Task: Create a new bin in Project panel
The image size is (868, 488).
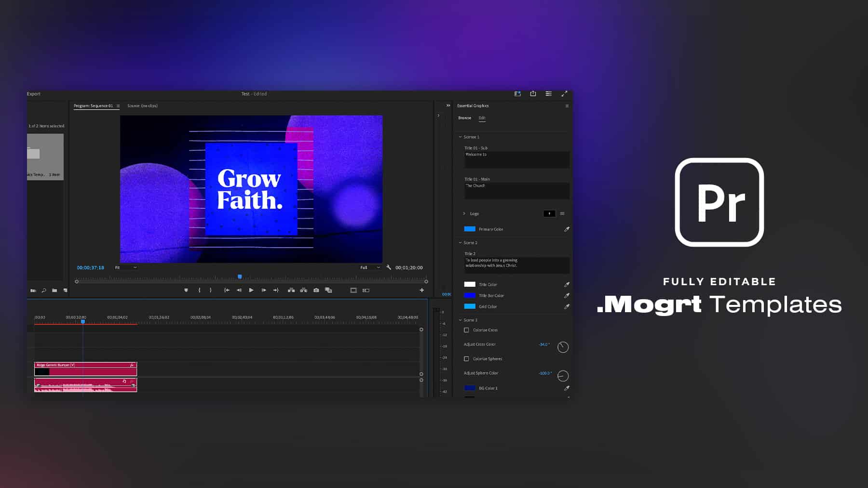Action: [54, 290]
